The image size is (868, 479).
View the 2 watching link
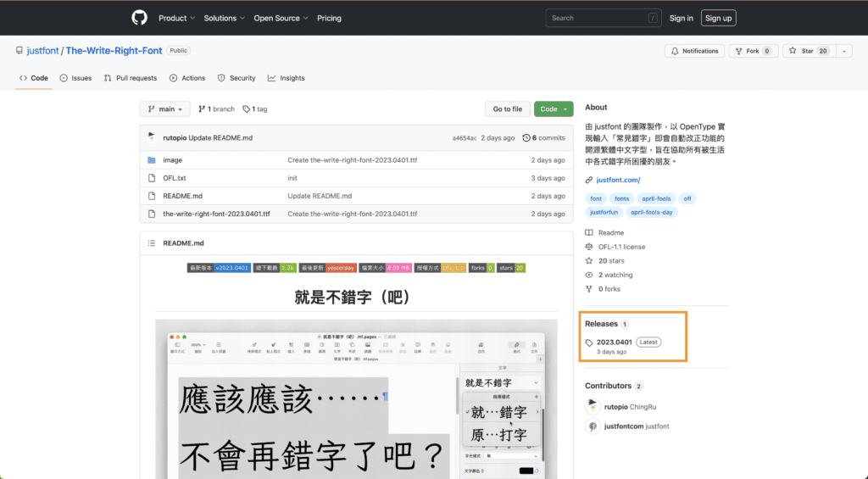coord(609,275)
